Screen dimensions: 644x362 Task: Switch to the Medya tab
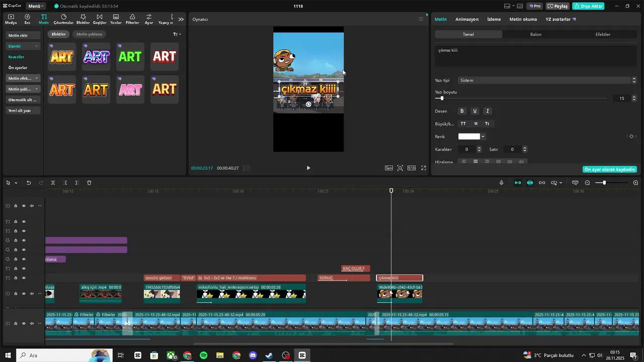pos(11,19)
